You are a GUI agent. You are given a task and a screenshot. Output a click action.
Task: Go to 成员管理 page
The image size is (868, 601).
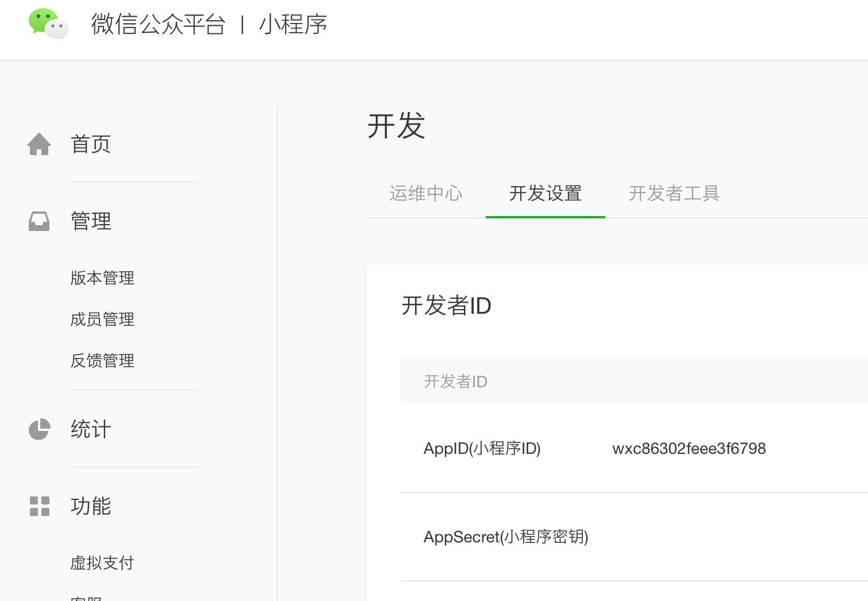[102, 319]
